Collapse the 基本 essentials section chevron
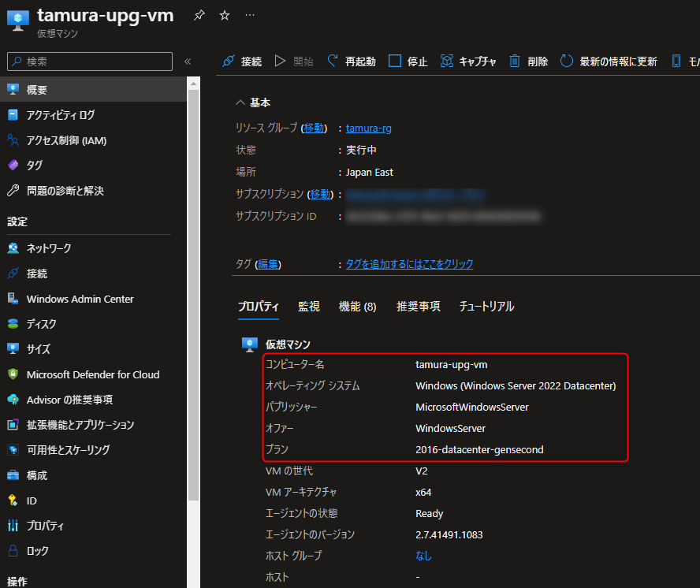This screenshot has height=588, width=700. click(x=240, y=102)
